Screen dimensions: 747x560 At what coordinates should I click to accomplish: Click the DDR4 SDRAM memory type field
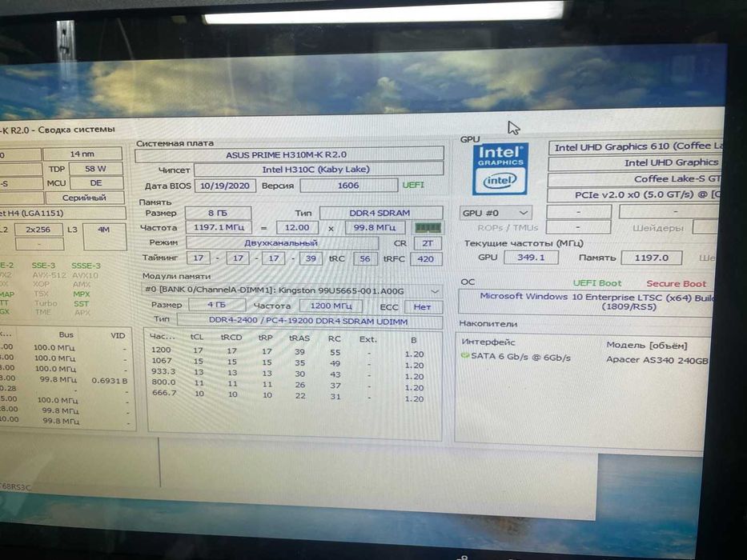click(381, 213)
